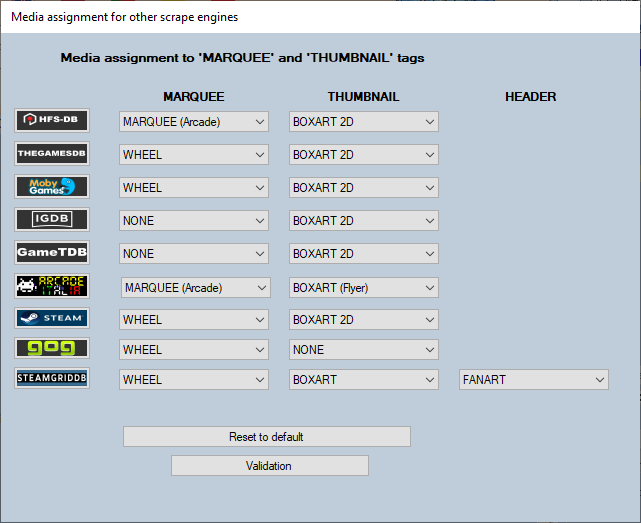Viewport: 641px width, 523px height.
Task: Click the SteamGridDB logo icon
Action: pyautogui.click(x=52, y=379)
